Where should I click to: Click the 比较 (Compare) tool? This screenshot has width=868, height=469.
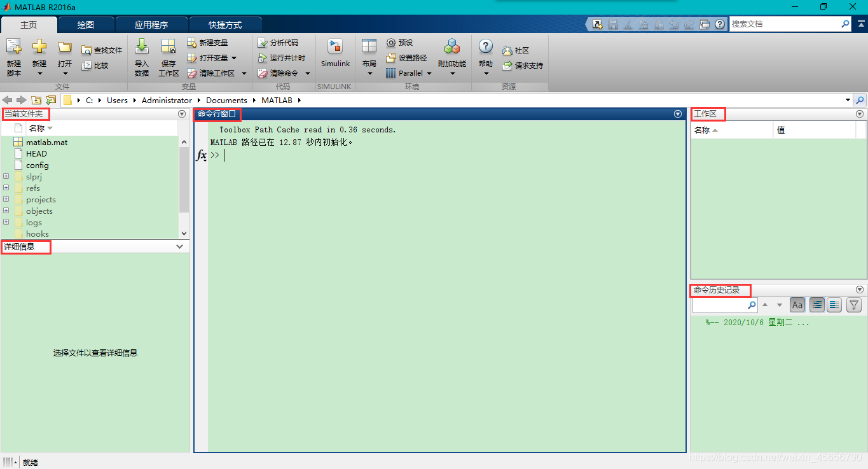(95, 66)
